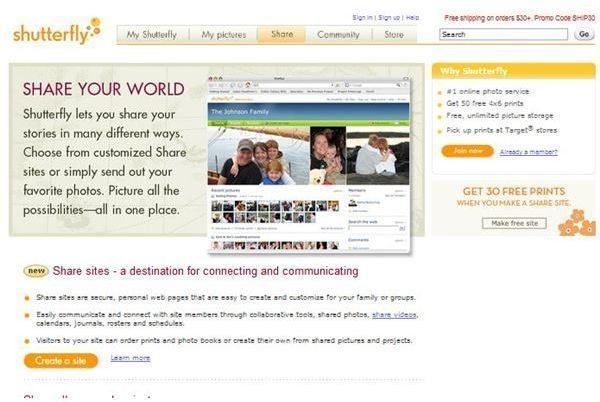Select the Share tab
This screenshot has height=402, width=600.
[282, 34]
